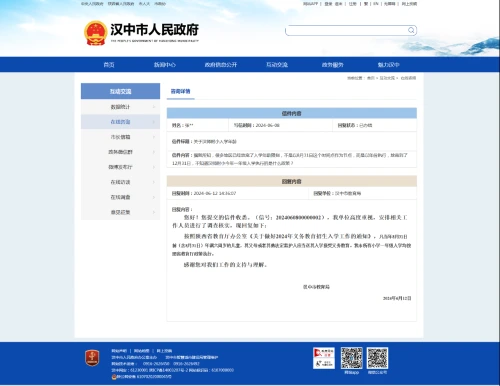500x386 pixels.
Task: Click the 互动交流 sidebar header
Action: click(120, 91)
